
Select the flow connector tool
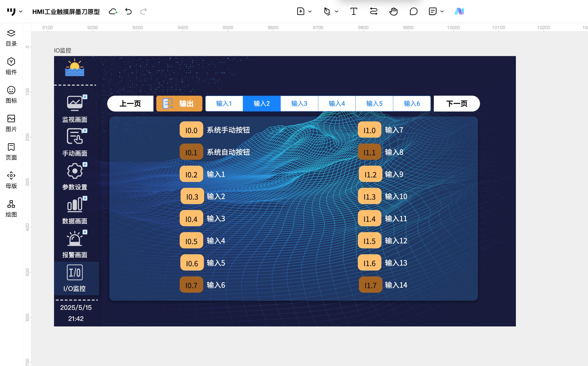click(373, 11)
